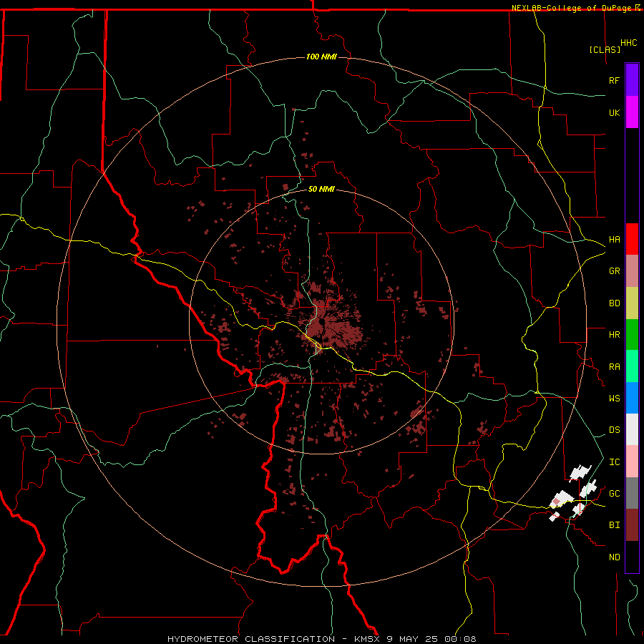The image size is (644, 644).
Task: Click the 'BI' legend label
Action: pos(614,525)
